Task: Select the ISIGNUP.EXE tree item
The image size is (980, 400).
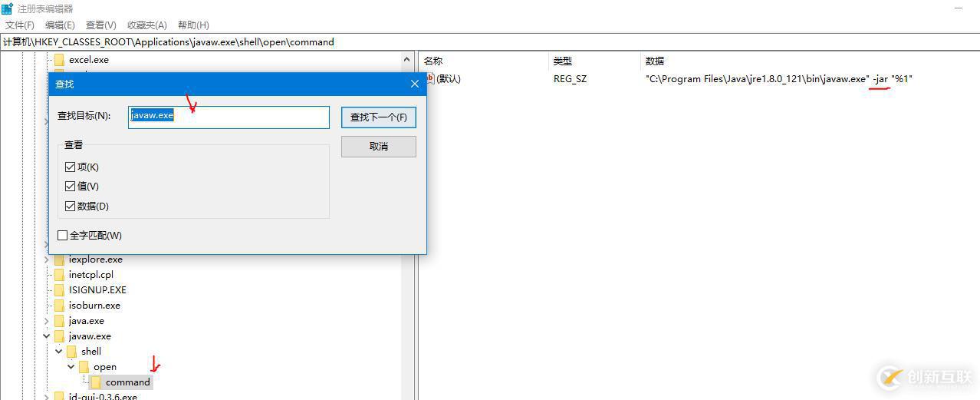Action: pos(97,290)
